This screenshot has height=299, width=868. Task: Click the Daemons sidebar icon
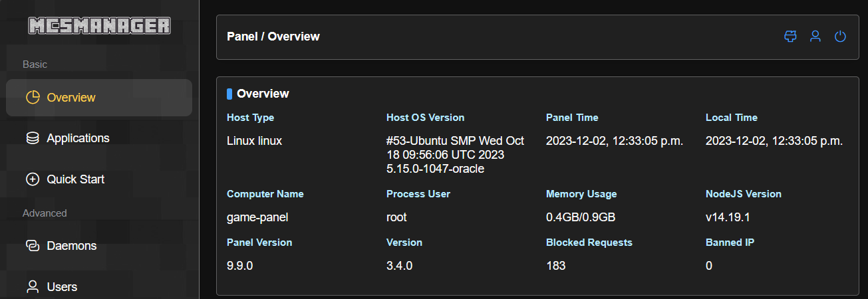[x=33, y=246]
